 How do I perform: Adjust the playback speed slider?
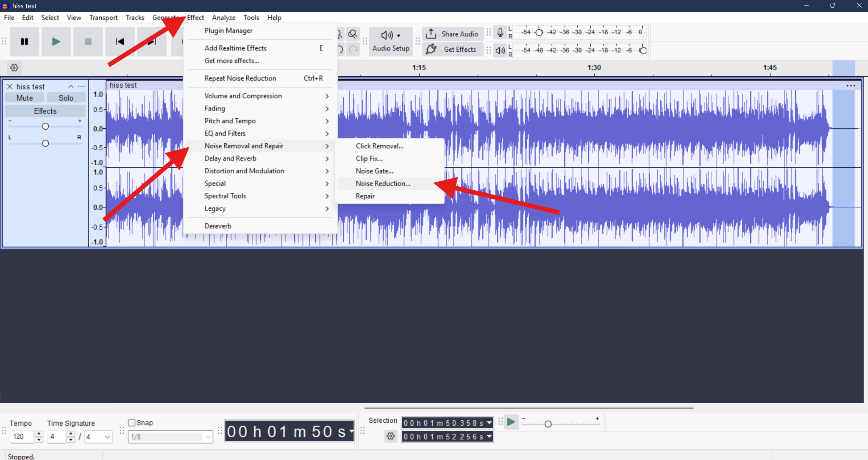pyautogui.click(x=548, y=423)
